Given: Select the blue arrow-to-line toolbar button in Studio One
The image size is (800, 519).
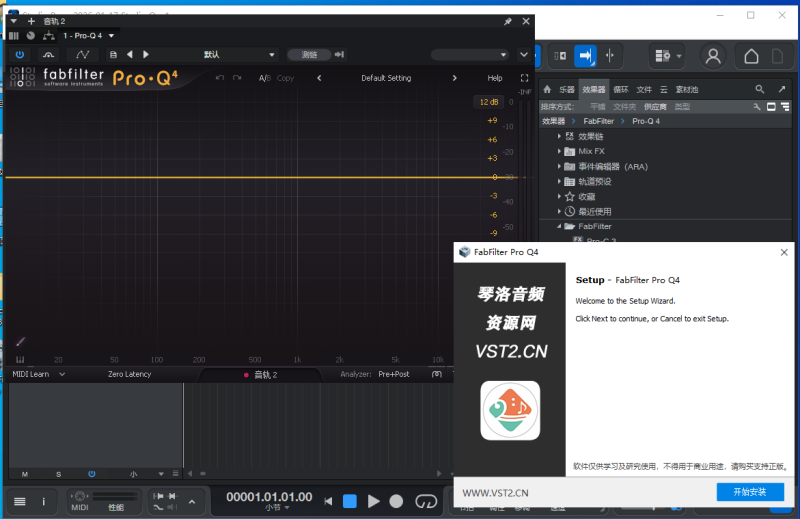Looking at the screenshot, I should point(585,56).
